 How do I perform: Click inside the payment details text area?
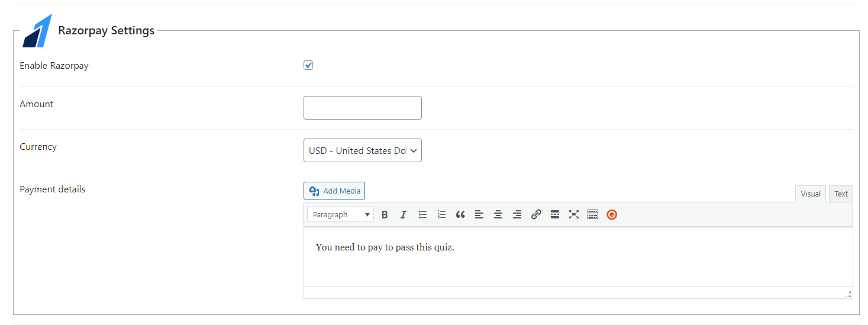coord(578,257)
